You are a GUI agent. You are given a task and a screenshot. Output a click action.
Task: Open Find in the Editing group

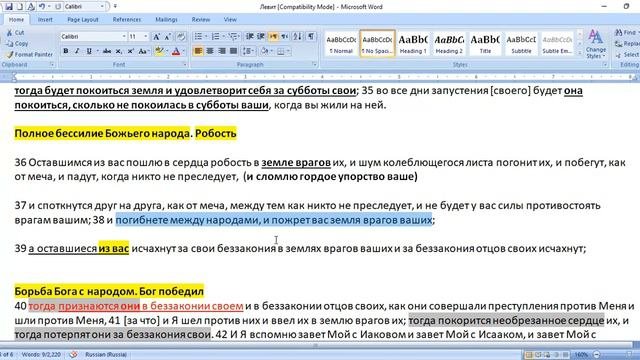pos(627,32)
